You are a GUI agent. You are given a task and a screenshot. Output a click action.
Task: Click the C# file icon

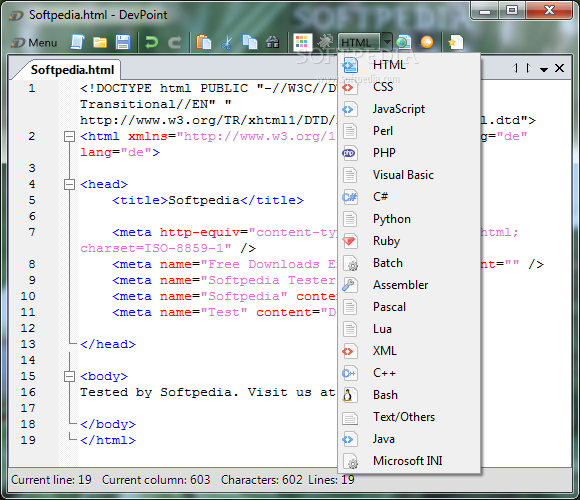(x=350, y=197)
